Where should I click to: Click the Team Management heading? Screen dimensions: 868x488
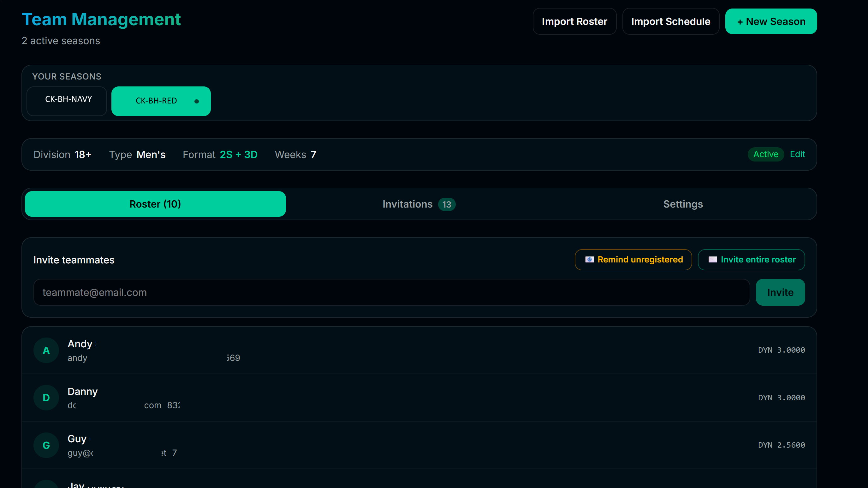click(x=101, y=20)
